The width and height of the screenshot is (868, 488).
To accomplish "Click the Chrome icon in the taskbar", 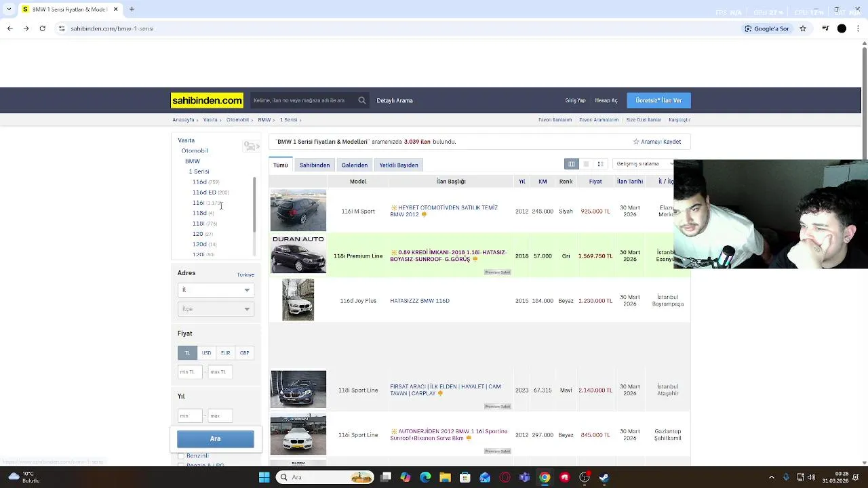I will [545, 477].
